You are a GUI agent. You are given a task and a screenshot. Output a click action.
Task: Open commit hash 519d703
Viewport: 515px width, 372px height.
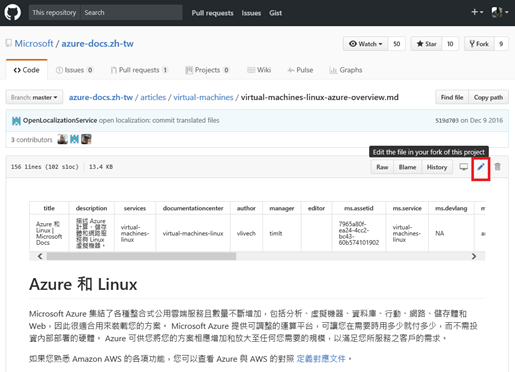tap(447, 120)
